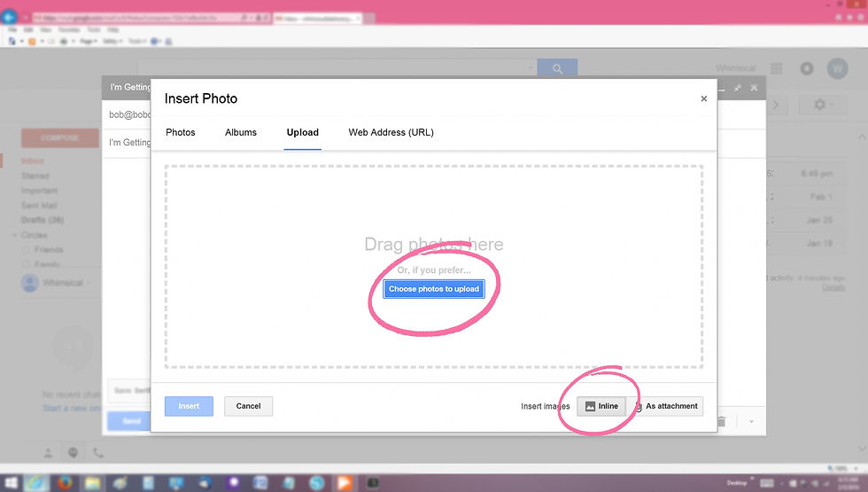Image resolution: width=868 pixels, height=492 pixels.
Task: Click the Whimsical chat profile avatar
Action: (30, 283)
